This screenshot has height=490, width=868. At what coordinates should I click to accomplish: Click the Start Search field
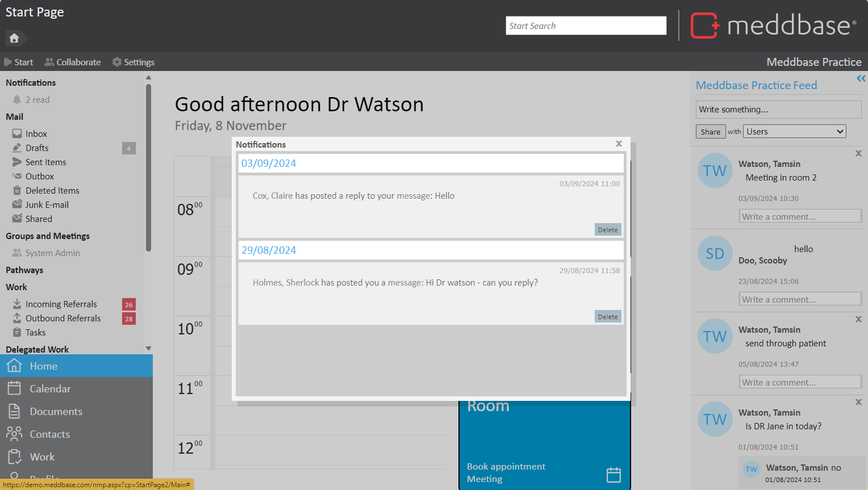(x=586, y=26)
